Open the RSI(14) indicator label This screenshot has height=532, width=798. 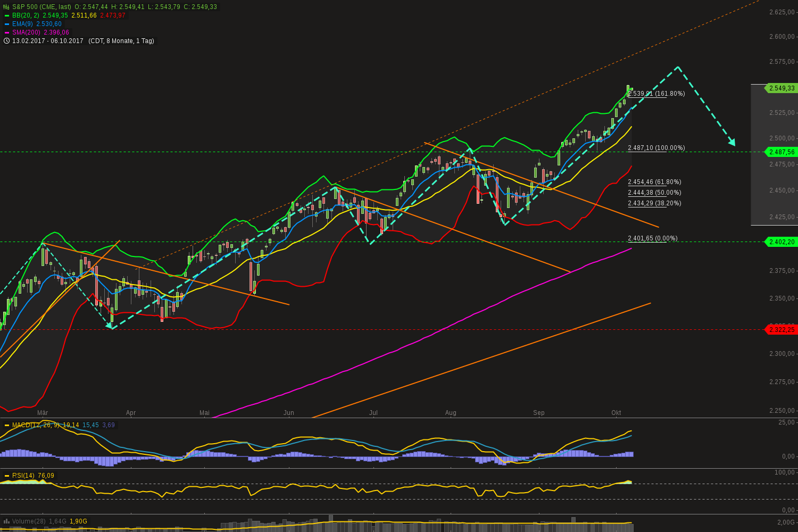click(x=24, y=476)
